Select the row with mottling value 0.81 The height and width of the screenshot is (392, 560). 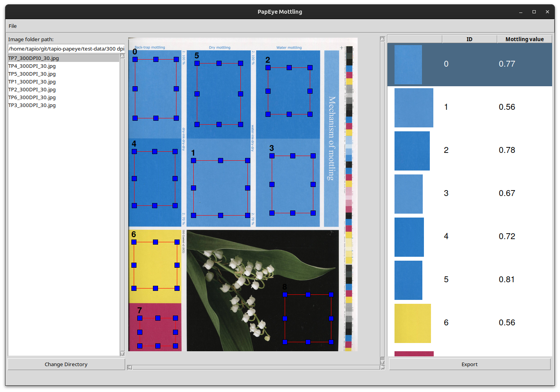(470, 280)
